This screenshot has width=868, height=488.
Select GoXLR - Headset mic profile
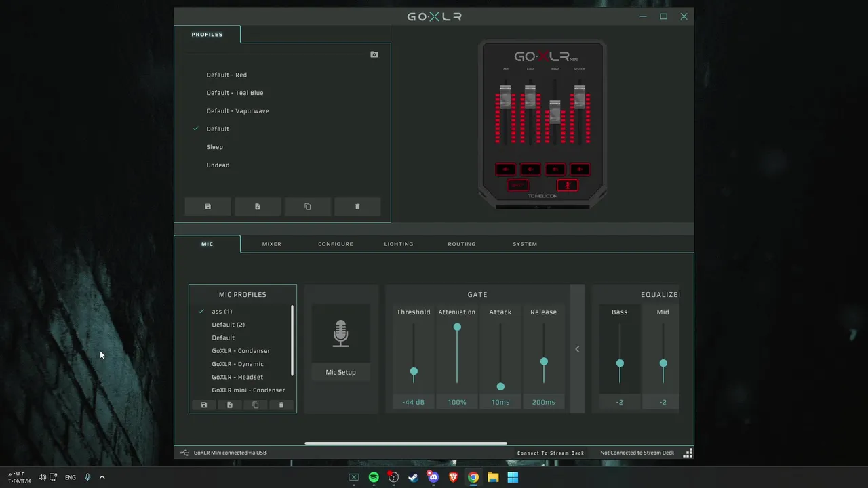tap(237, 377)
